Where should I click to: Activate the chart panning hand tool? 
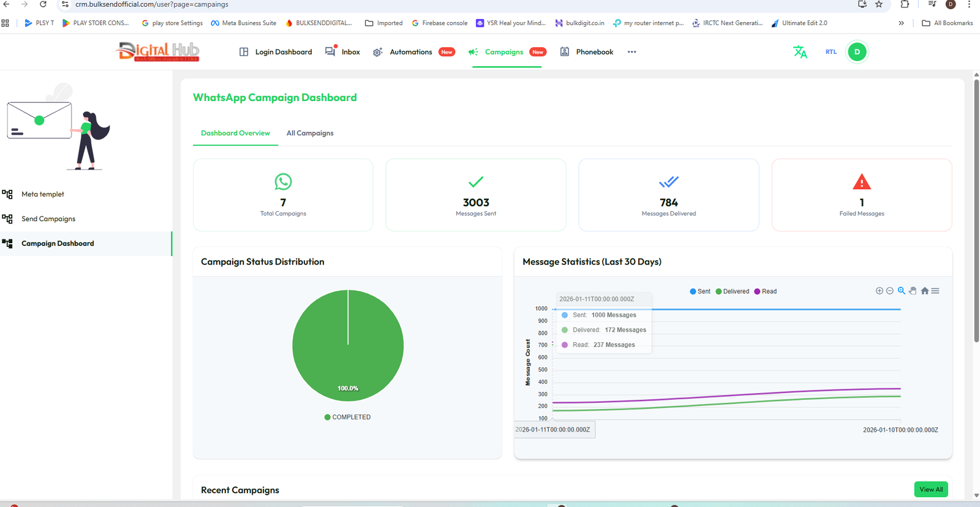point(913,291)
